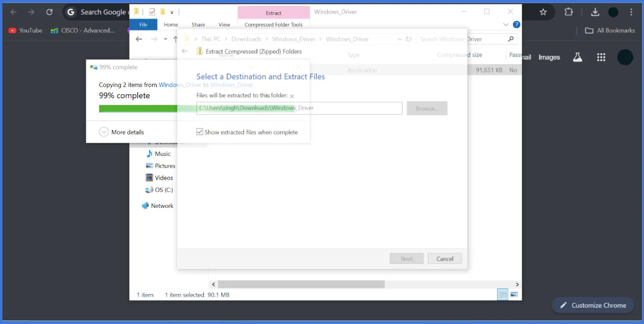The image size is (644, 324).
Task: Open Google apps grid icon
Action: [x=601, y=57]
